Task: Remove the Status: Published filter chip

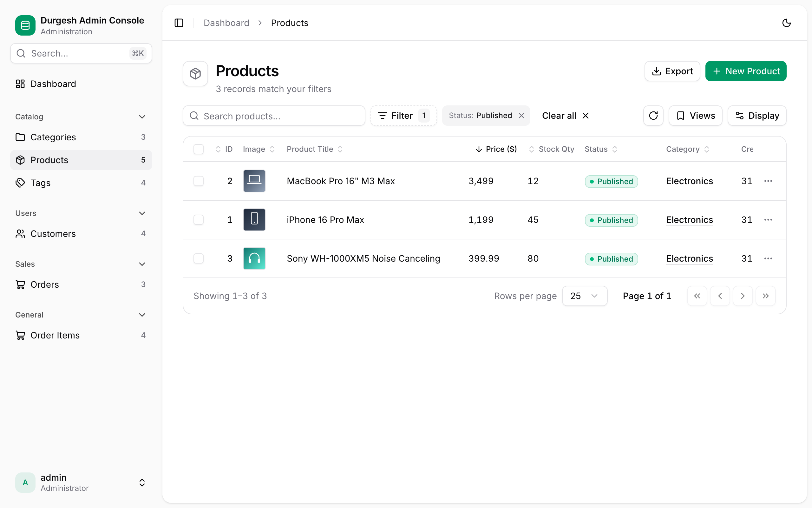Action: pos(521,116)
